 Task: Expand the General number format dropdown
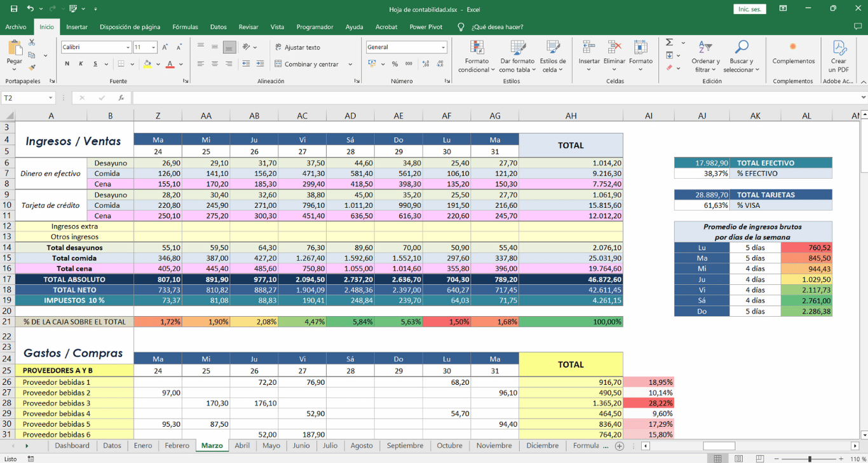click(x=443, y=48)
